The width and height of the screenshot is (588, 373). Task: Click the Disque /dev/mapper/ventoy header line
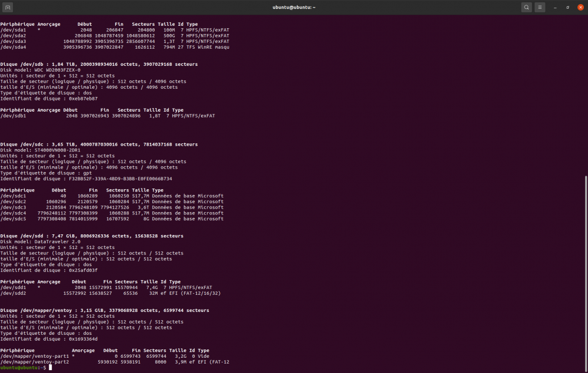tap(105, 310)
